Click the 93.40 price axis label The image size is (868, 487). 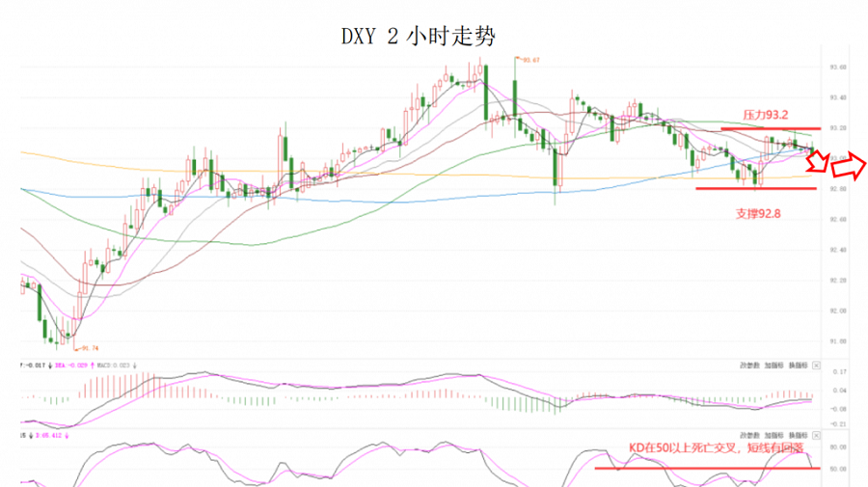click(837, 97)
